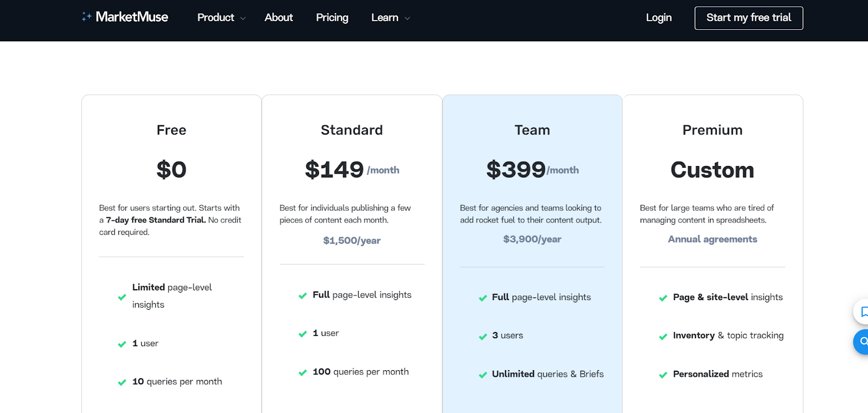Click the $0 price

171,170
